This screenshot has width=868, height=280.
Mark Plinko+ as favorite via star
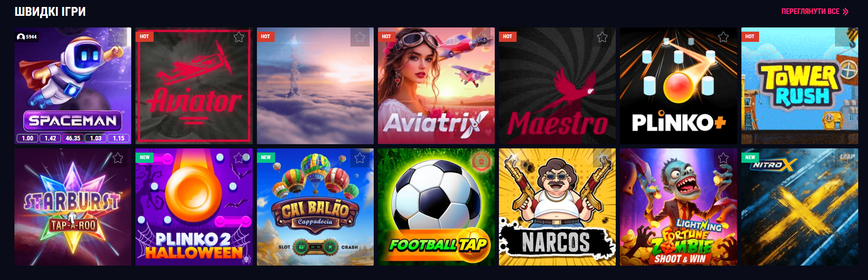pyautogui.click(x=723, y=37)
